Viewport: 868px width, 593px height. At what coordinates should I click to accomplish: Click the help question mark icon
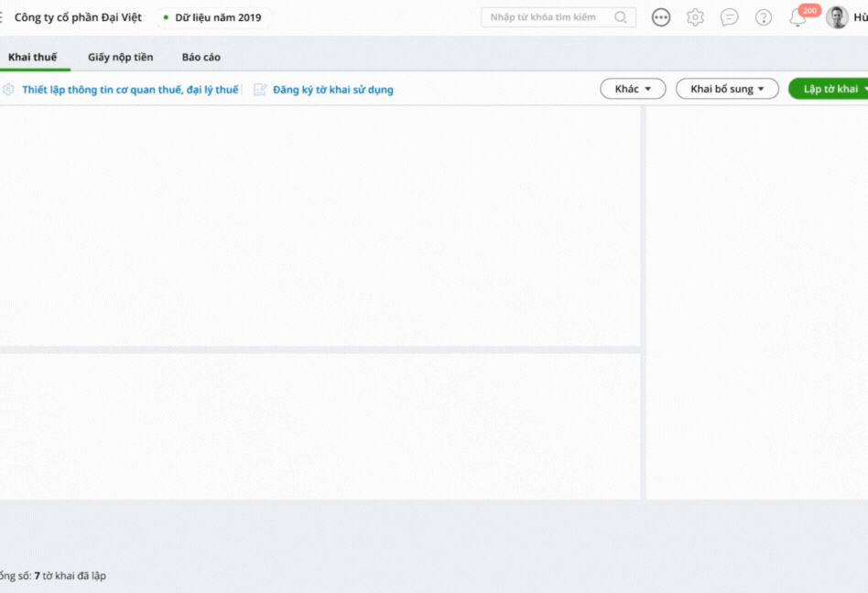764,17
